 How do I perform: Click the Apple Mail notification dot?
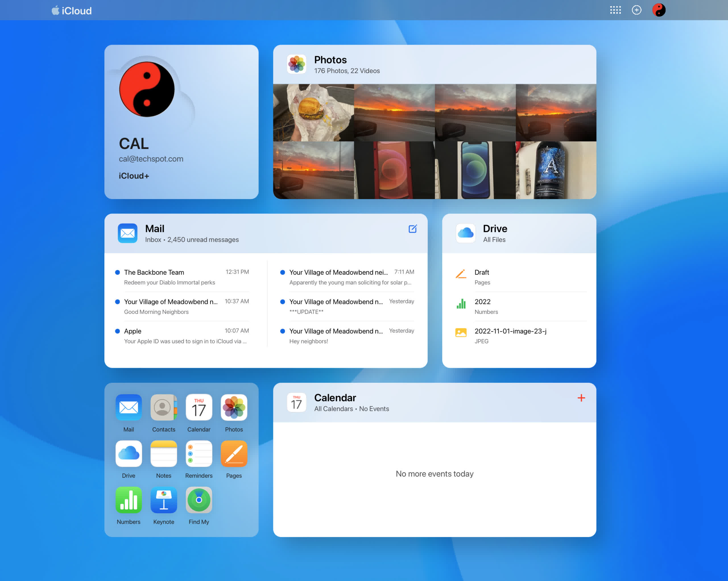(x=117, y=331)
